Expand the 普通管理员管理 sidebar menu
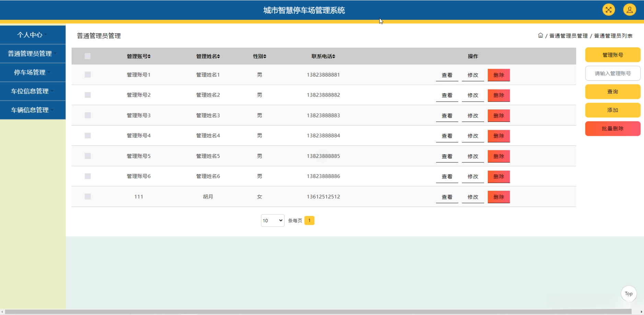Viewport: 644px width, 315px height. (33, 54)
